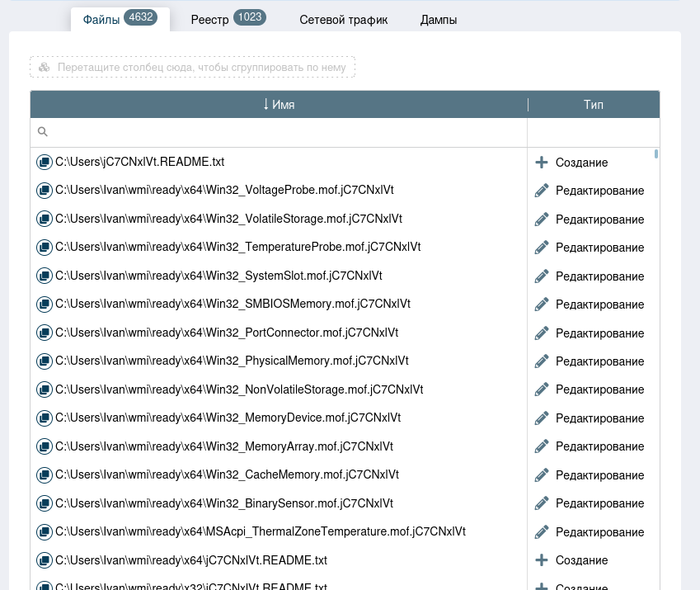Select the Win32_NonVolatileStorage.mof.jC7CNxlVt file row
This screenshot has height=590, width=700.
pyautogui.click(x=239, y=389)
